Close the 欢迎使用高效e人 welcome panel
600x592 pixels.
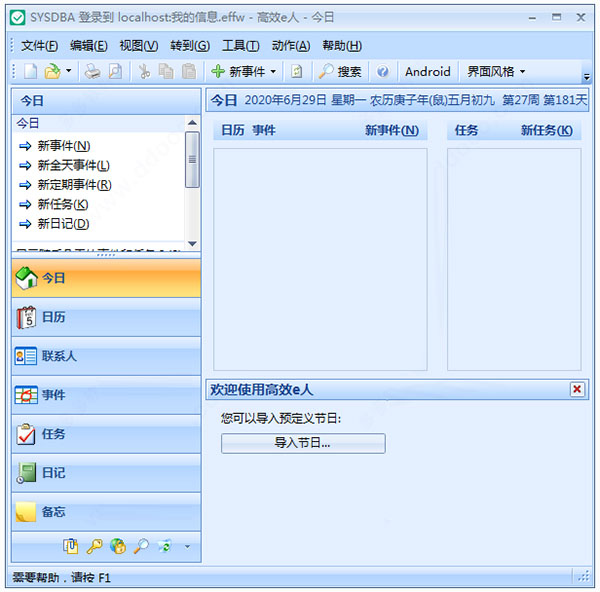[x=577, y=389]
